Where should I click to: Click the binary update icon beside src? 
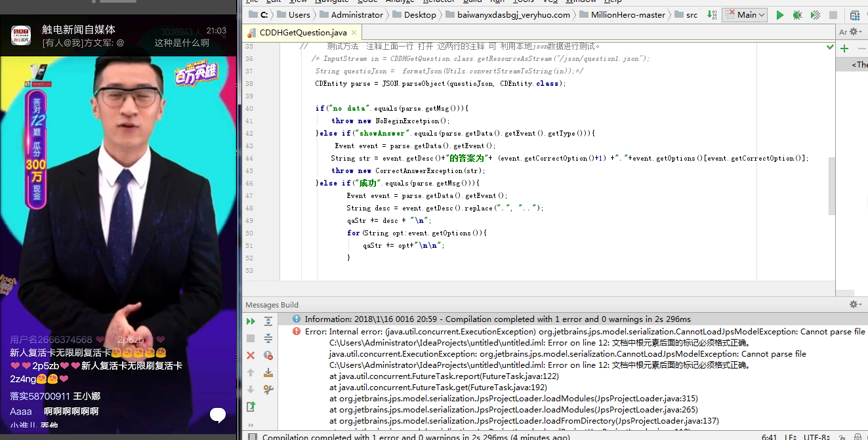(x=713, y=15)
